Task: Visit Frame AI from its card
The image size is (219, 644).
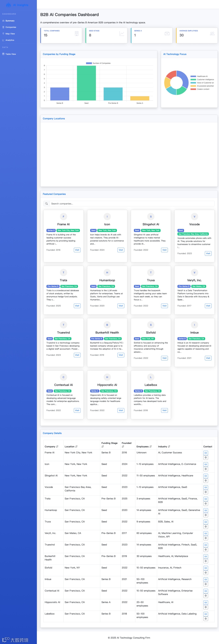Action: click(77, 250)
